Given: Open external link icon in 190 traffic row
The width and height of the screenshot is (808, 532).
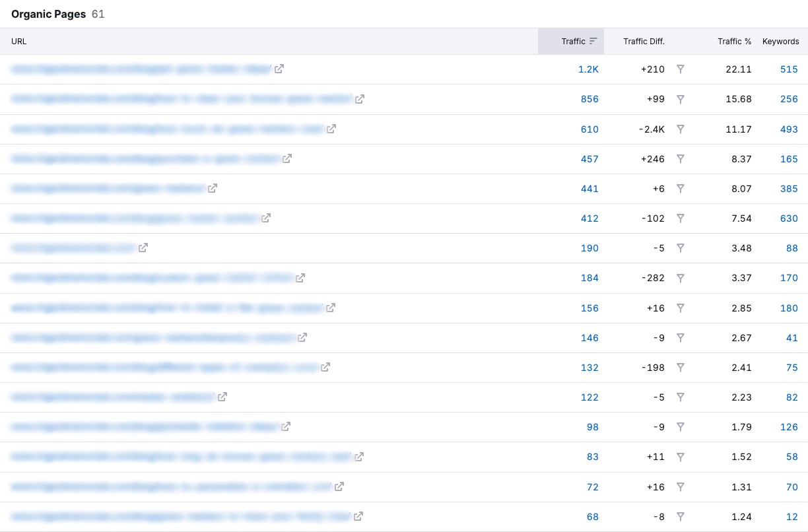Looking at the screenshot, I should [x=143, y=248].
